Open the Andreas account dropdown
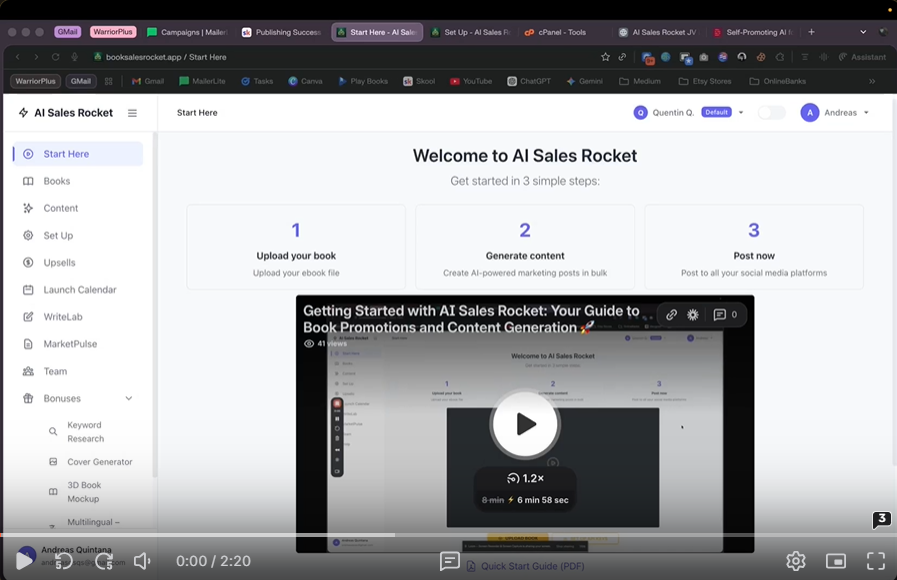The image size is (897, 580). 835,113
